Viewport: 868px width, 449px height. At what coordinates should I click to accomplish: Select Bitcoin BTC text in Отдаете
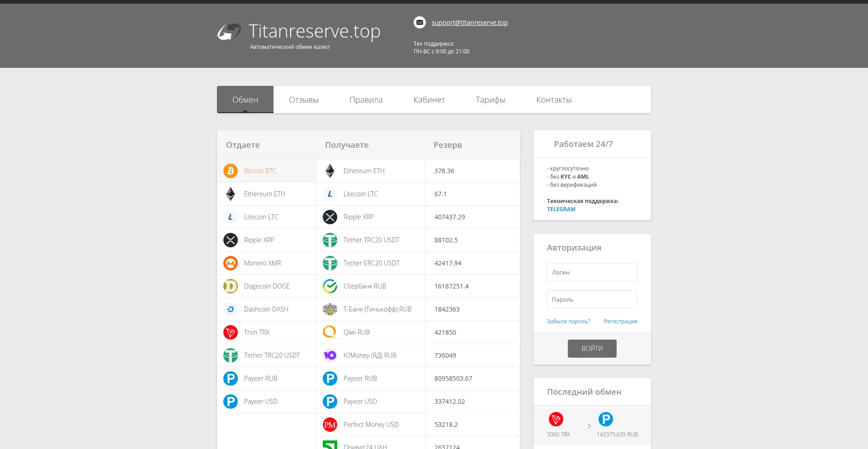pyautogui.click(x=260, y=171)
